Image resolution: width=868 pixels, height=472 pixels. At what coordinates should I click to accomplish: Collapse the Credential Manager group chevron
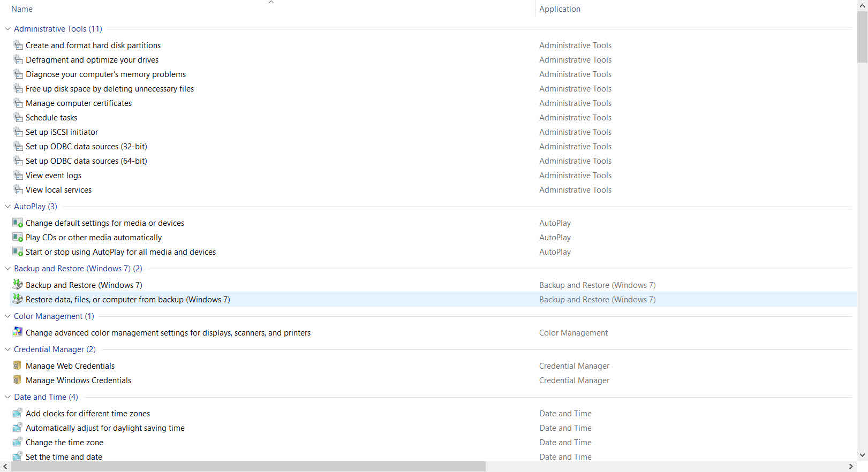coord(7,349)
